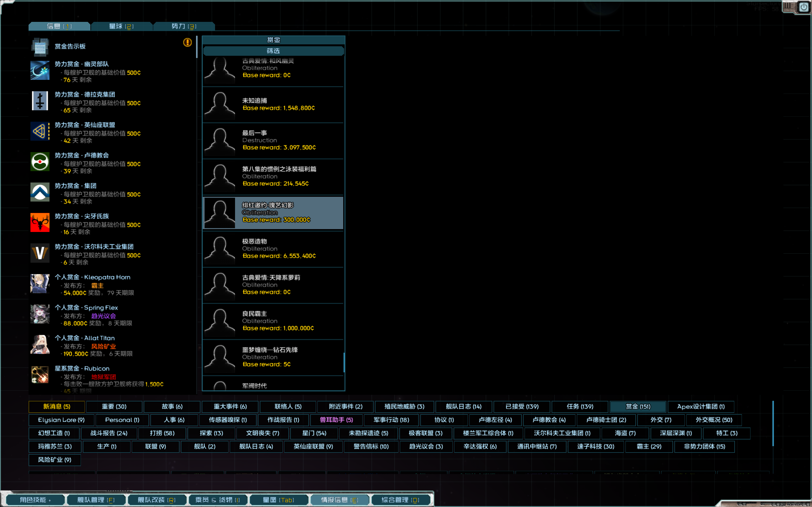The width and height of the screenshot is (812, 507).
Task: Click the red 尖牙氏族 skull emblem
Action: click(40, 223)
